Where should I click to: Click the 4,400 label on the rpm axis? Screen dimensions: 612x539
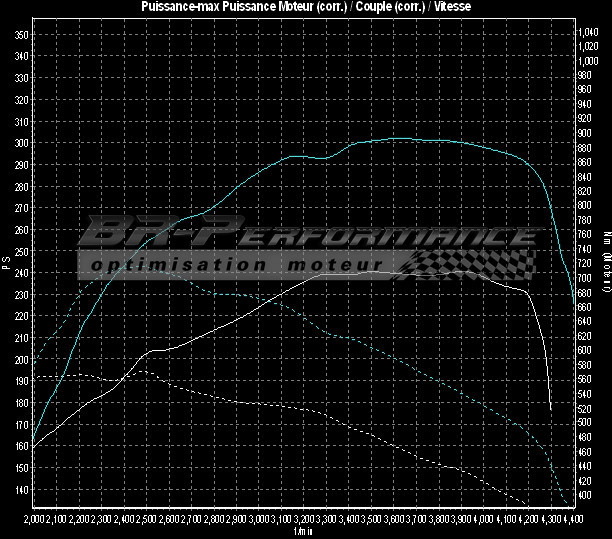(572, 520)
